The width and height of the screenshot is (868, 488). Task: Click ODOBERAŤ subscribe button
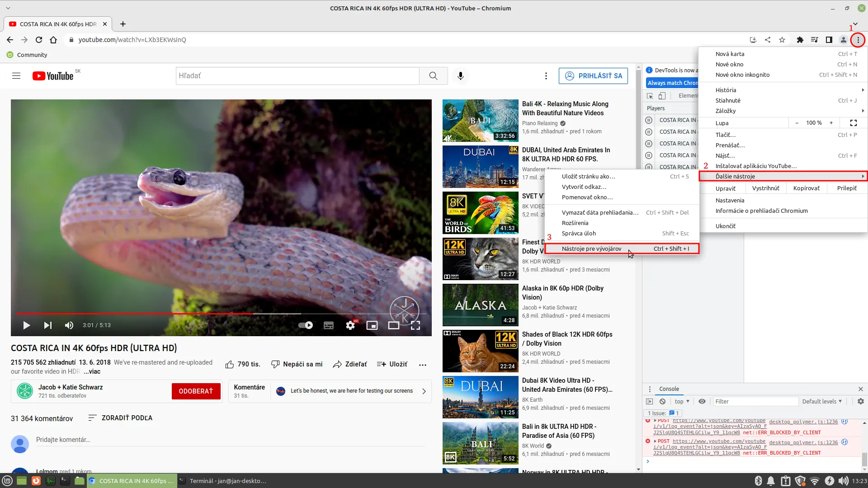tap(196, 391)
